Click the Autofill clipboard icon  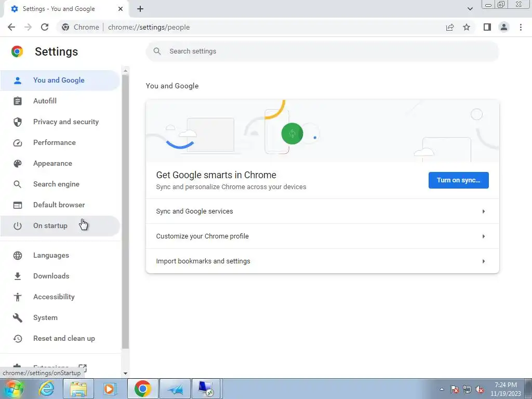tap(17, 101)
